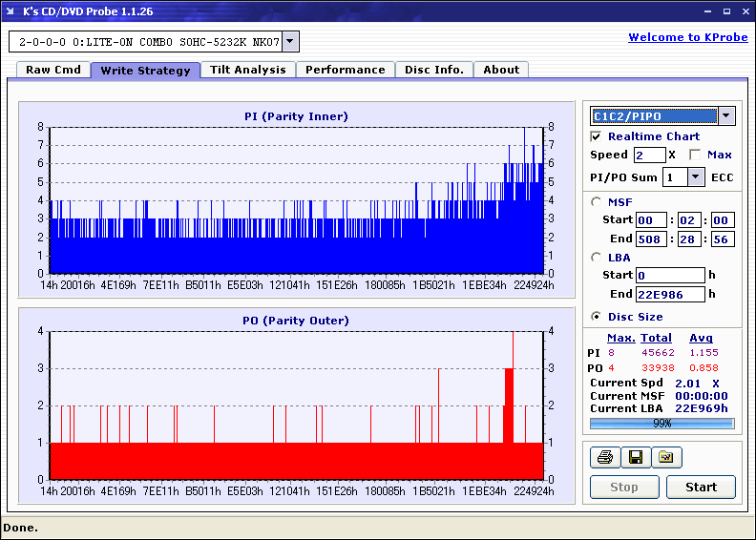Go to the Performance tab
The image size is (756, 540).
point(345,70)
